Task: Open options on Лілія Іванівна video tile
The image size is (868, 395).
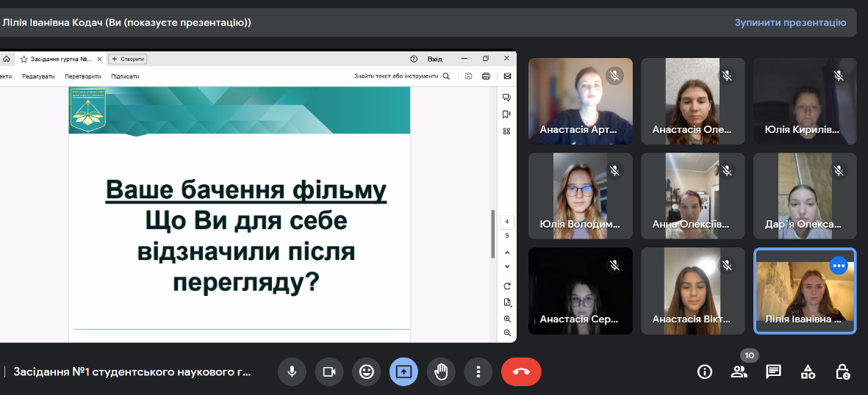Action: coord(839,266)
